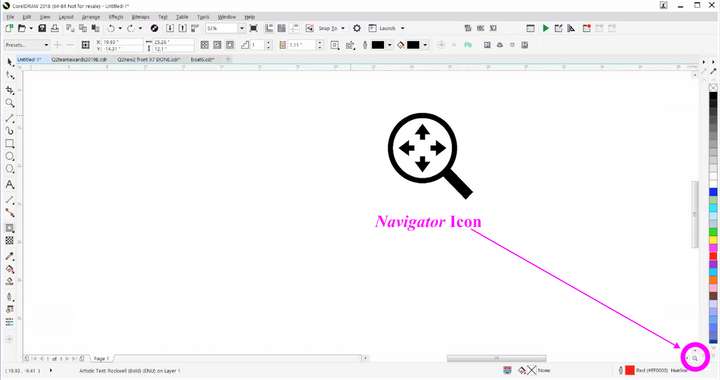Click the green Run macro play icon
This screenshot has height=380, width=720.
tap(546, 28)
